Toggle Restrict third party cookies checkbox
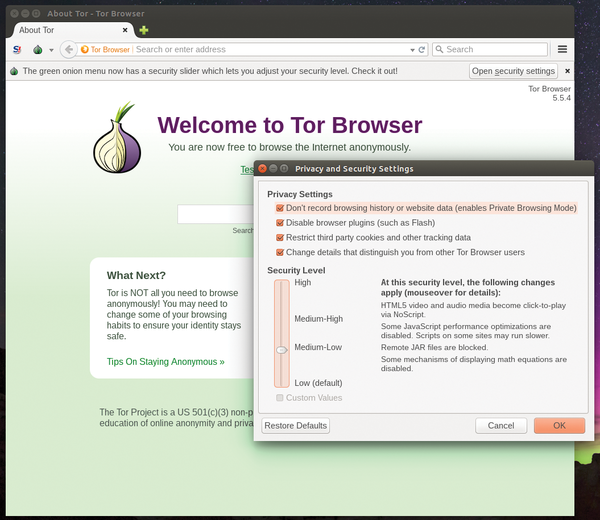The width and height of the screenshot is (600, 520). pos(280,238)
